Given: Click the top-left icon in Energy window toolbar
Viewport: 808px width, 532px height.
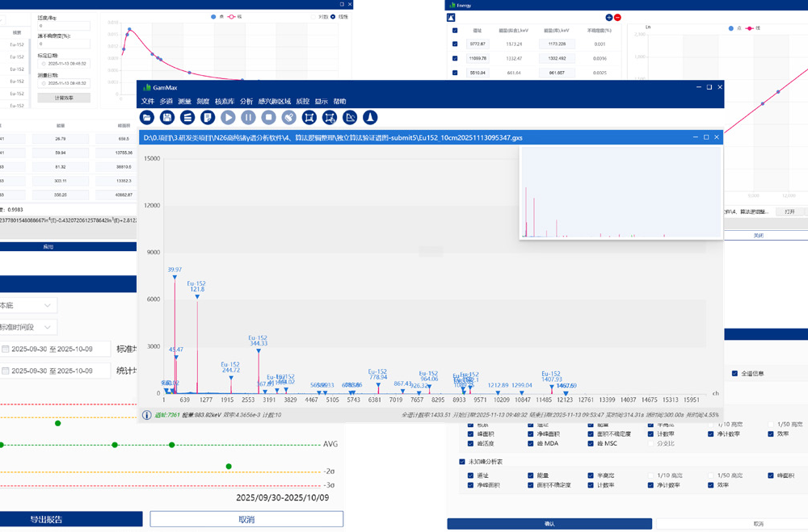Looking at the screenshot, I should coord(451,18).
